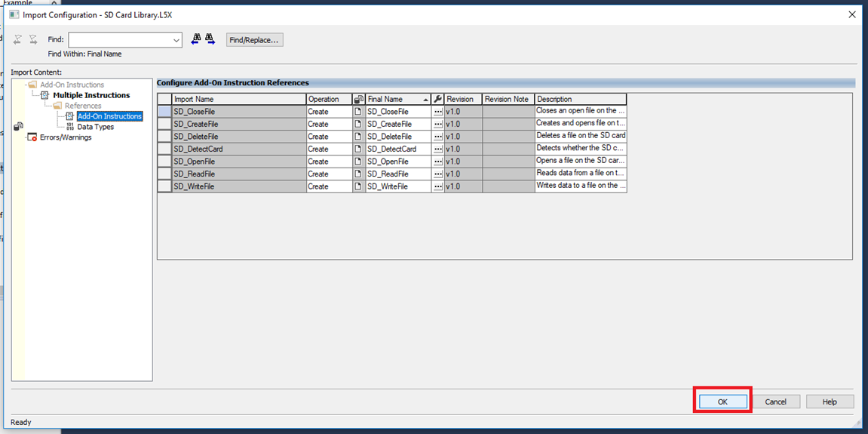Click the wrench icon column header
This screenshot has width=868, height=434.
(438, 99)
